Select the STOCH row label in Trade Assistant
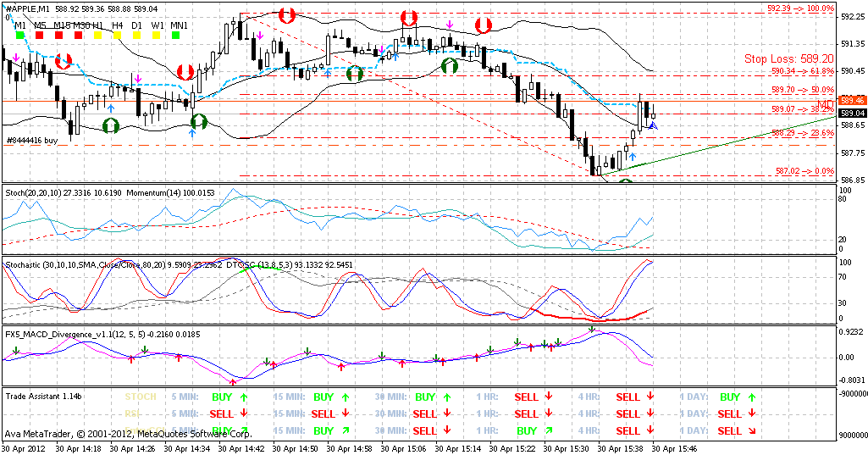This screenshot has width=868, height=455. click(141, 397)
